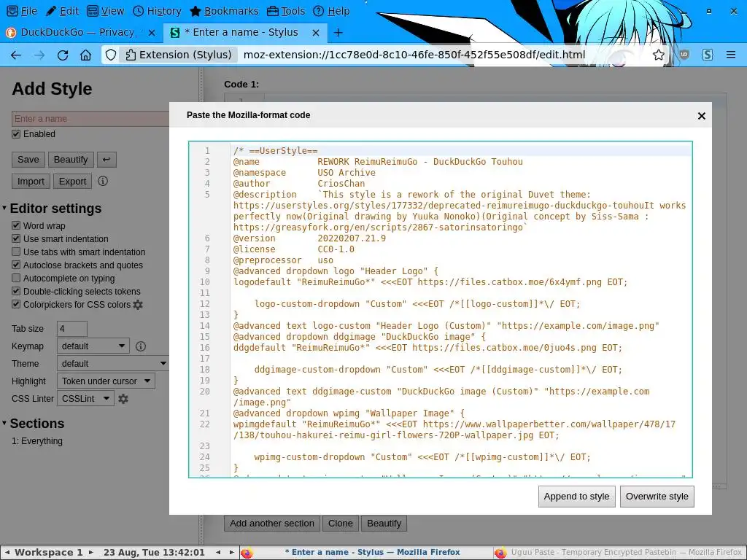This screenshot has height=560, width=747.
Task: Disable Use smart indentation
Action: (x=16, y=238)
